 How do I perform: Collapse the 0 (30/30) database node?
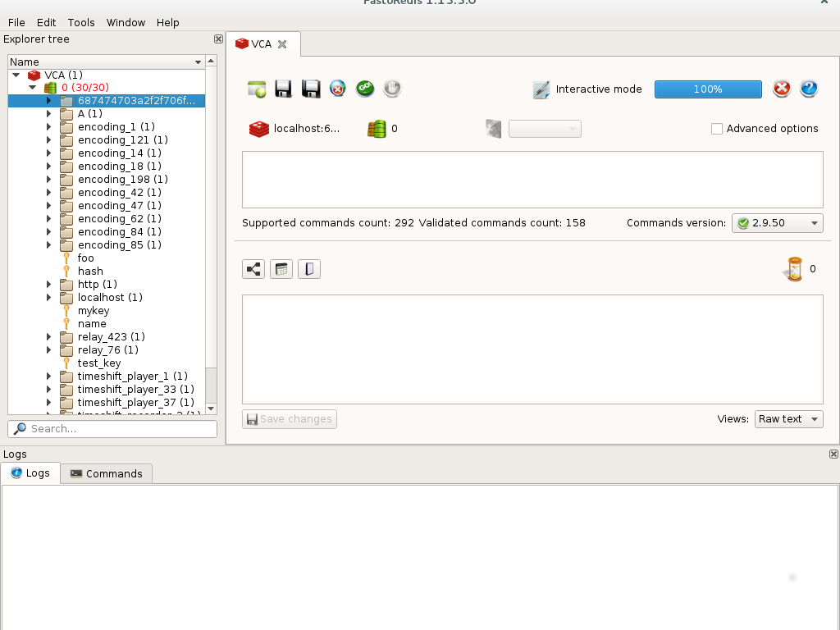coord(32,87)
